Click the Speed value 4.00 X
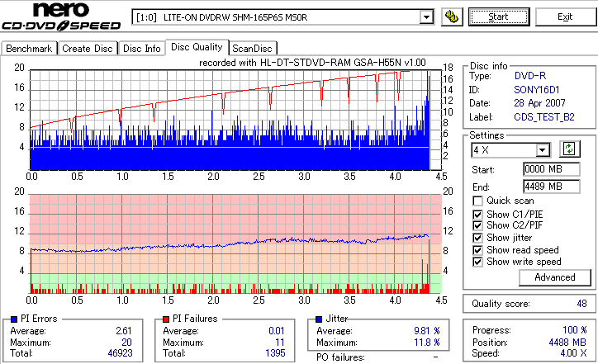Image resolution: width=598 pixels, height=364 pixels. click(573, 353)
